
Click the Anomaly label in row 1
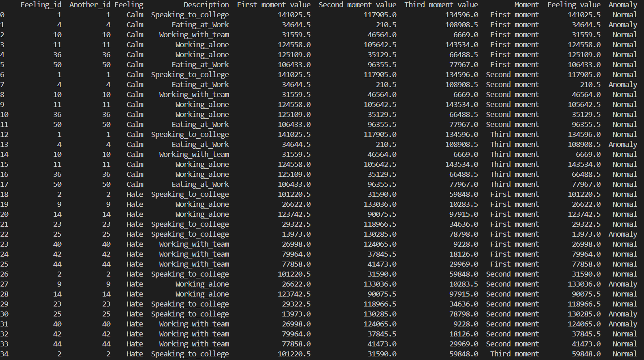(623, 25)
